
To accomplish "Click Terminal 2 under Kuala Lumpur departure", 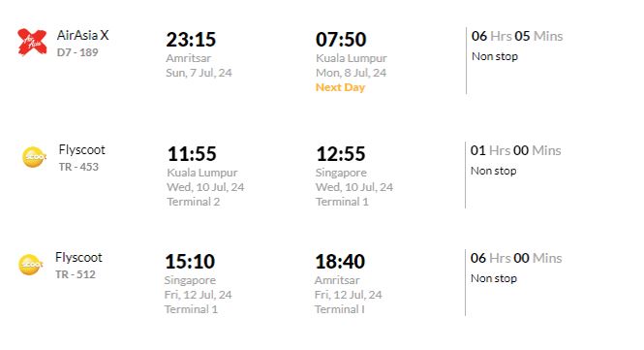I will coord(194,202).
